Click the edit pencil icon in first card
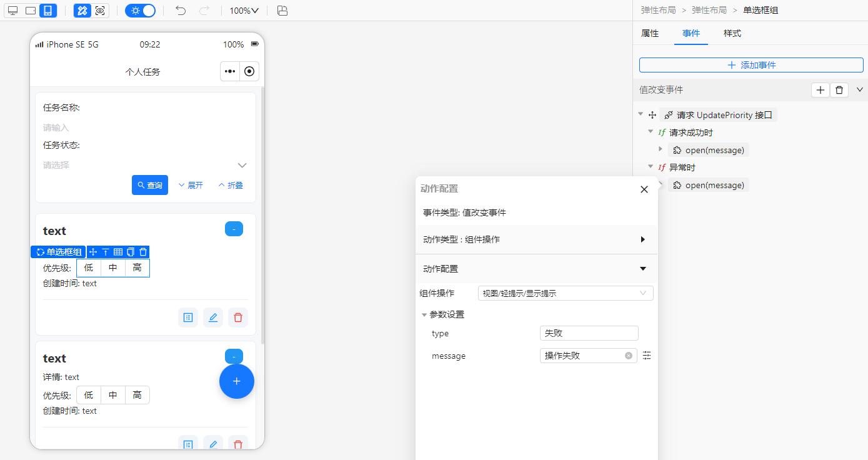The height and width of the screenshot is (460, 868). 213,317
